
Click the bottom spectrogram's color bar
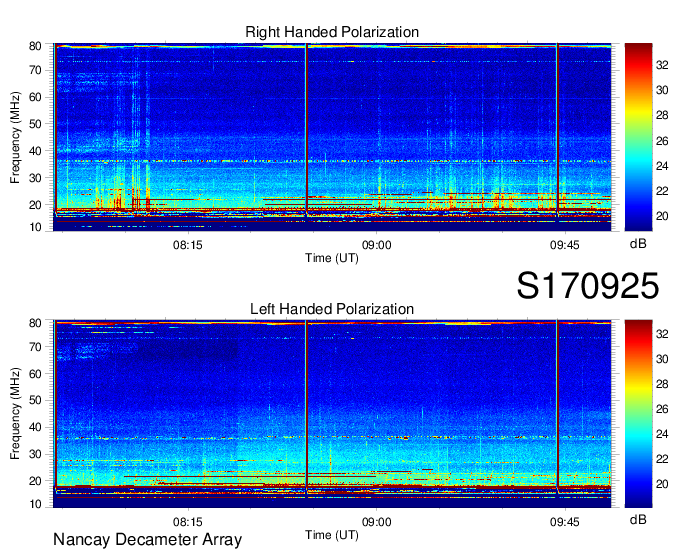pyautogui.click(x=638, y=414)
